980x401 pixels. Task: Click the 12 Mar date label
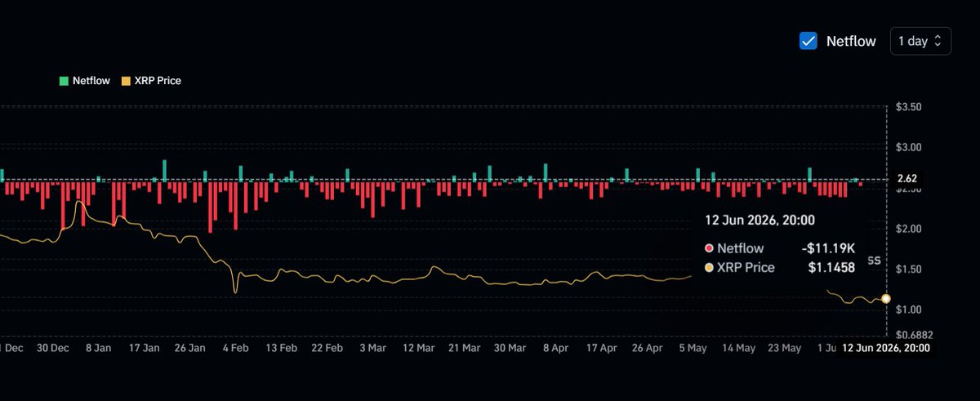coord(419,348)
